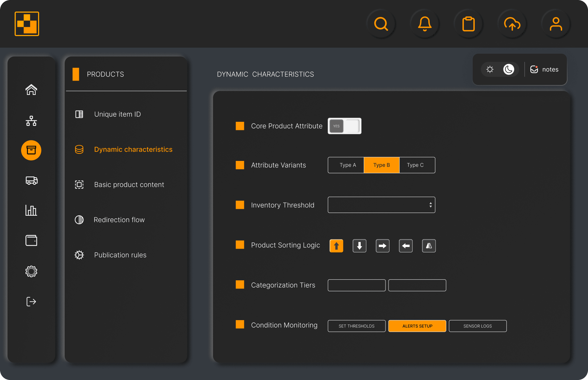Viewport: 588px width, 380px height.
Task: Click the clipboard icon in the top bar
Action: tap(469, 24)
